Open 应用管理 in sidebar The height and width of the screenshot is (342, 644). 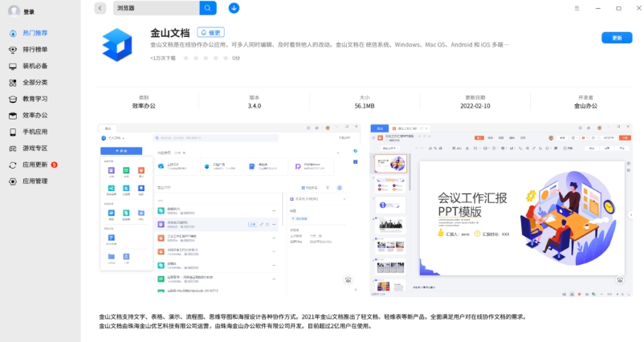pos(35,181)
